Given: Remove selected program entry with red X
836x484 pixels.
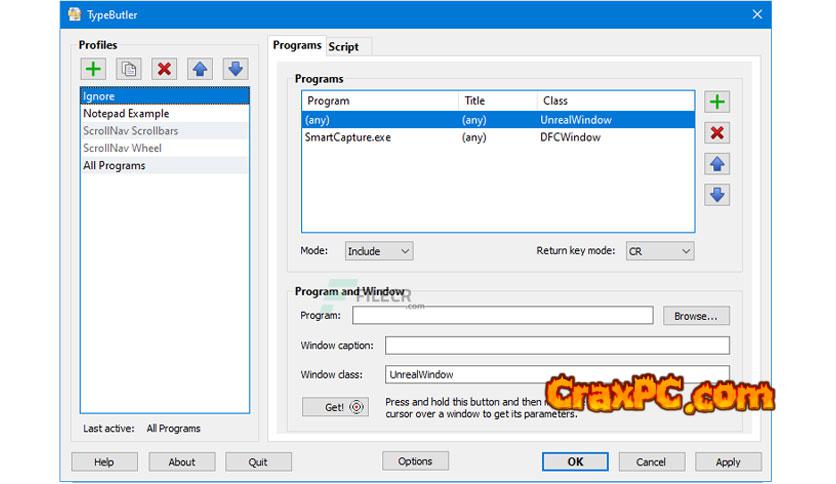Looking at the screenshot, I should click(717, 133).
